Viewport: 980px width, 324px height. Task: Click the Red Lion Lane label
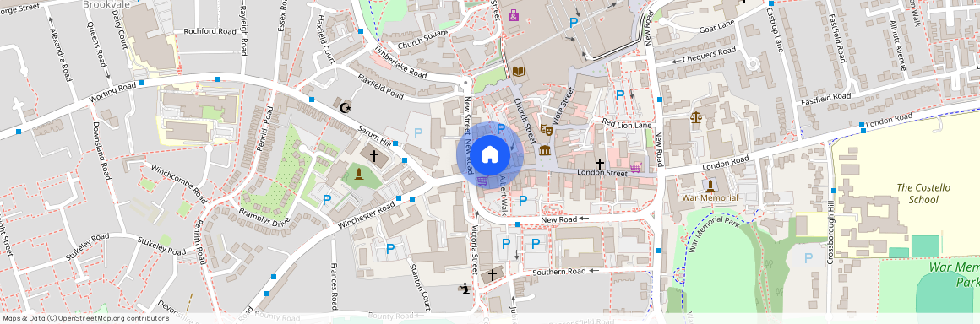[627, 123]
